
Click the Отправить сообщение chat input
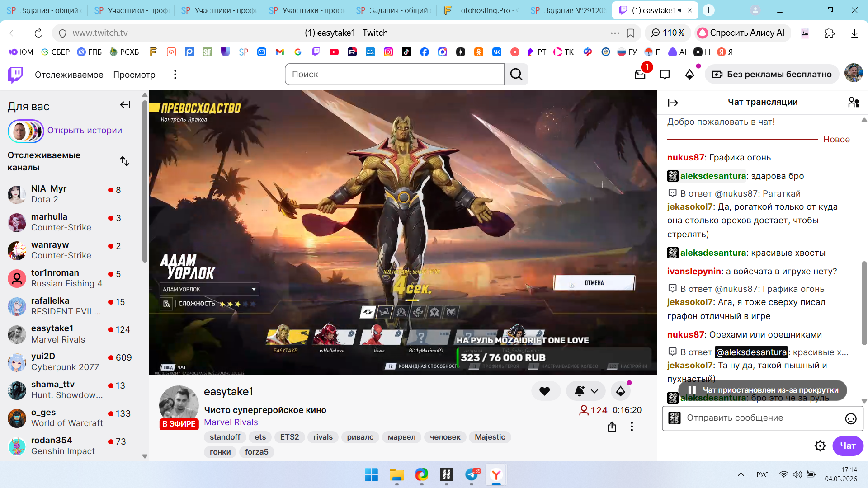759,418
